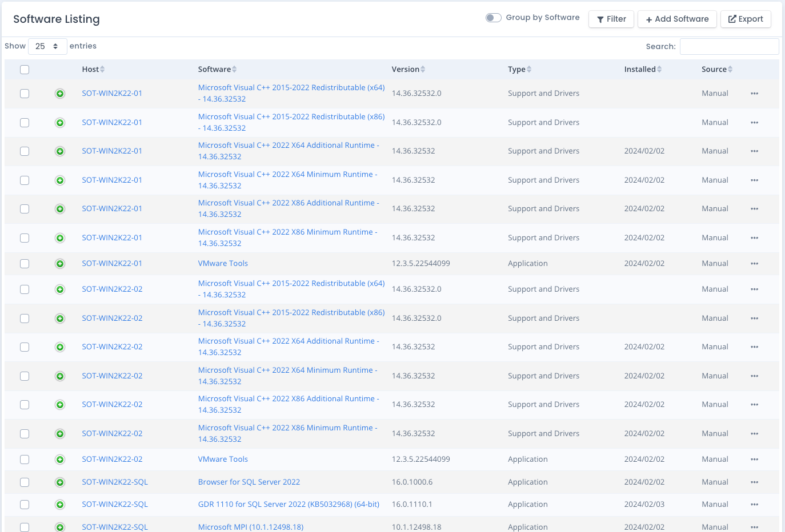
Task: Click green plus icon for VMware Tools on SOT-WIN2K22-01
Action: click(60, 264)
